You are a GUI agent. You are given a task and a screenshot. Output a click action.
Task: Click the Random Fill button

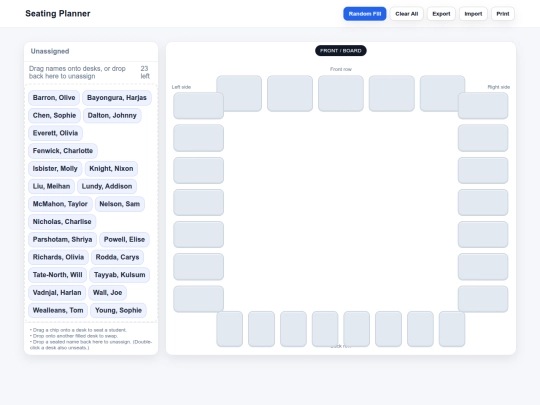pos(364,14)
